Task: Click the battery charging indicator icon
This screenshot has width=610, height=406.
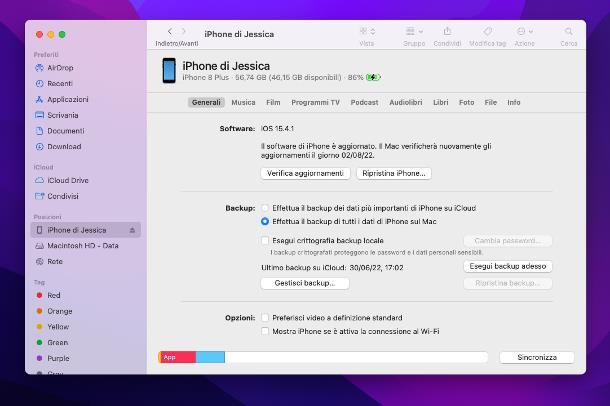Action: pyautogui.click(x=373, y=77)
